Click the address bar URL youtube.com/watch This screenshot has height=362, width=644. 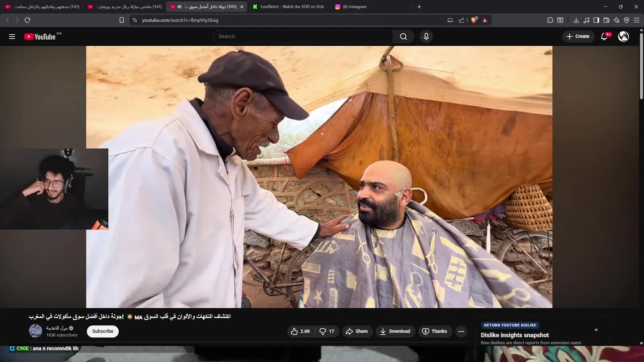(x=180, y=20)
